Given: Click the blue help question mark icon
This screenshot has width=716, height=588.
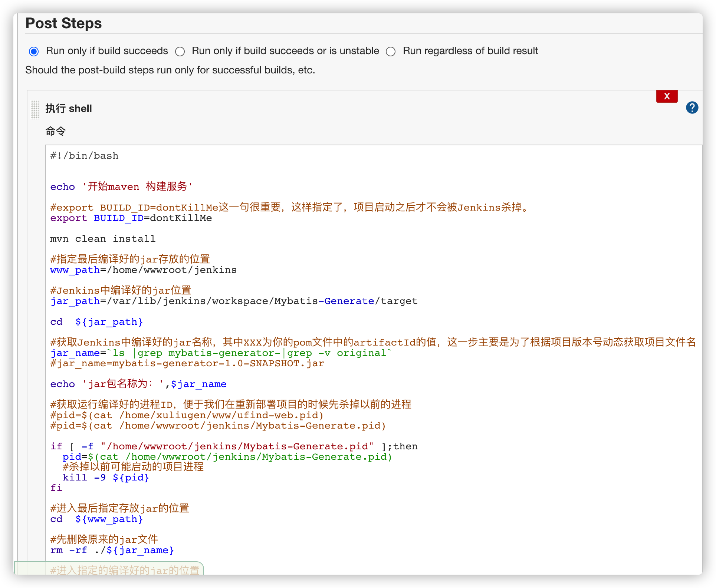Looking at the screenshot, I should 692,108.
